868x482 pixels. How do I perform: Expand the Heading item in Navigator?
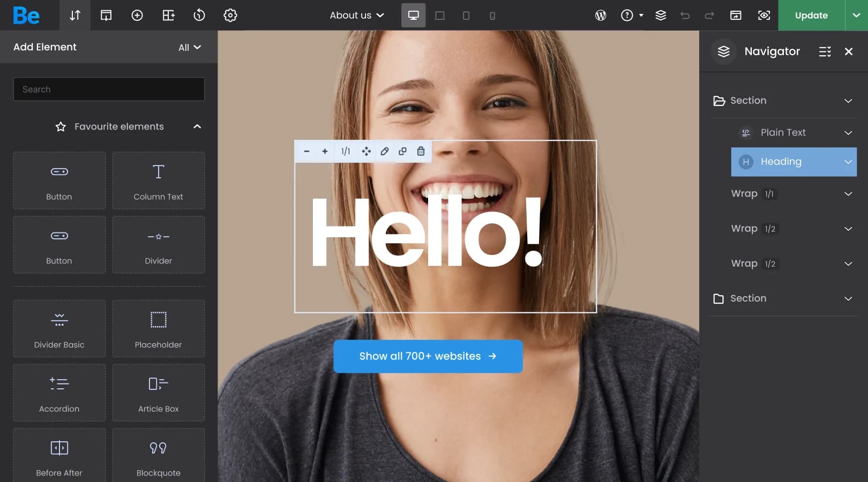coord(848,161)
